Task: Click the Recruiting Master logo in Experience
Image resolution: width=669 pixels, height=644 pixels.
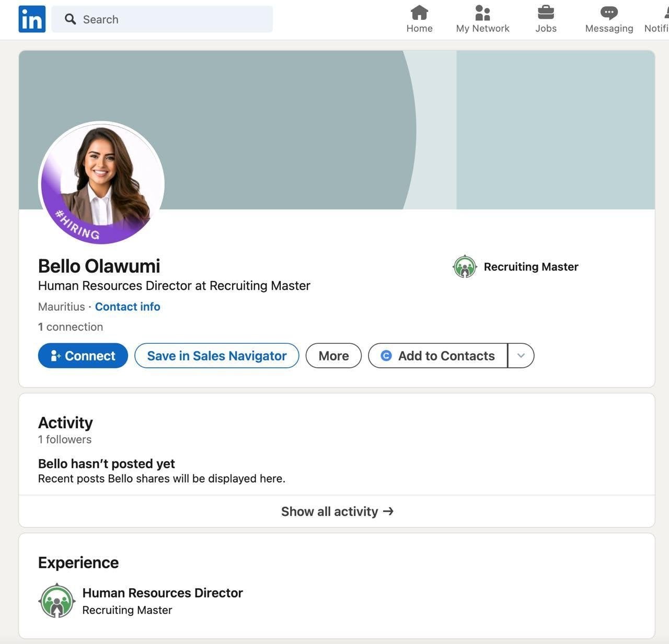Action: click(57, 601)
